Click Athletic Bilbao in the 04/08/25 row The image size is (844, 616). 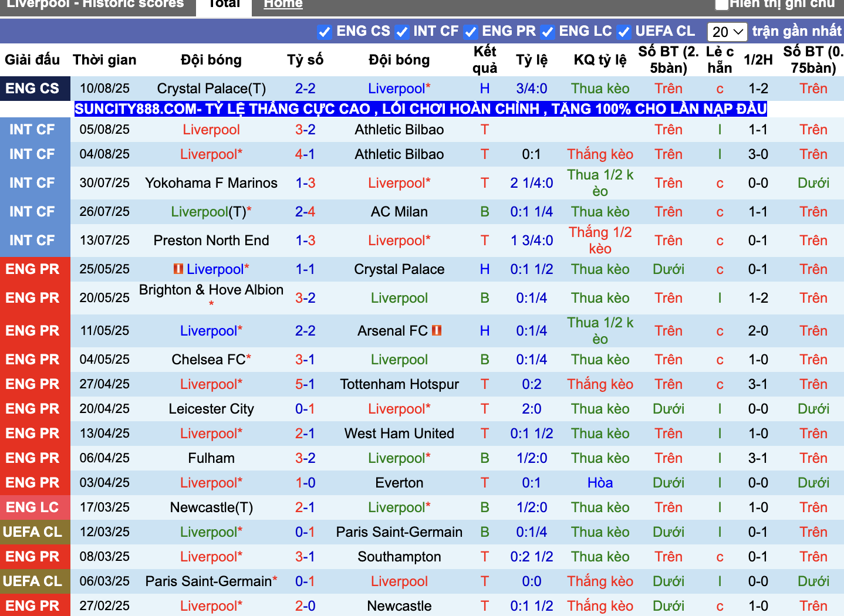tap(399, 154)
